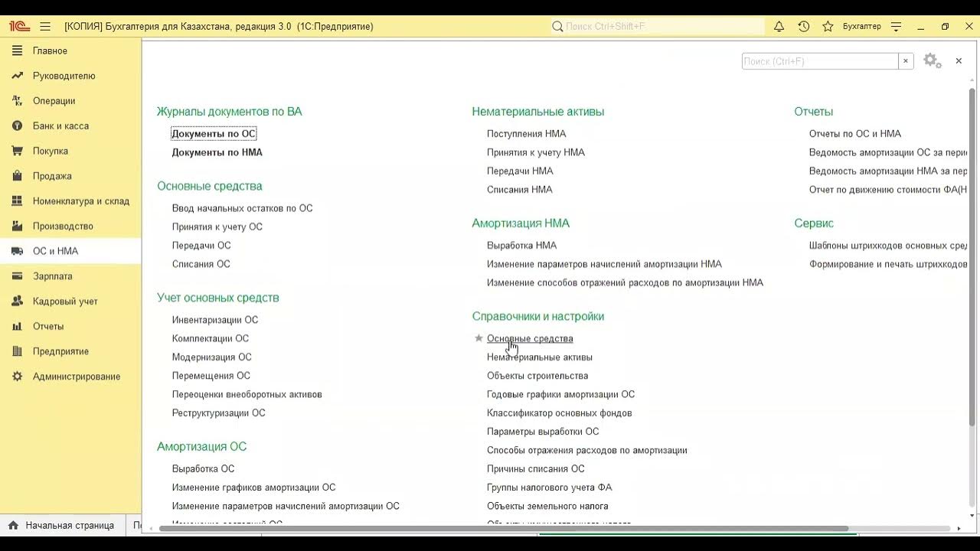The width and height of the screenshot is (980, 551).
Task: Open Документы по ОС journal
Action: [x=214, y=133]
